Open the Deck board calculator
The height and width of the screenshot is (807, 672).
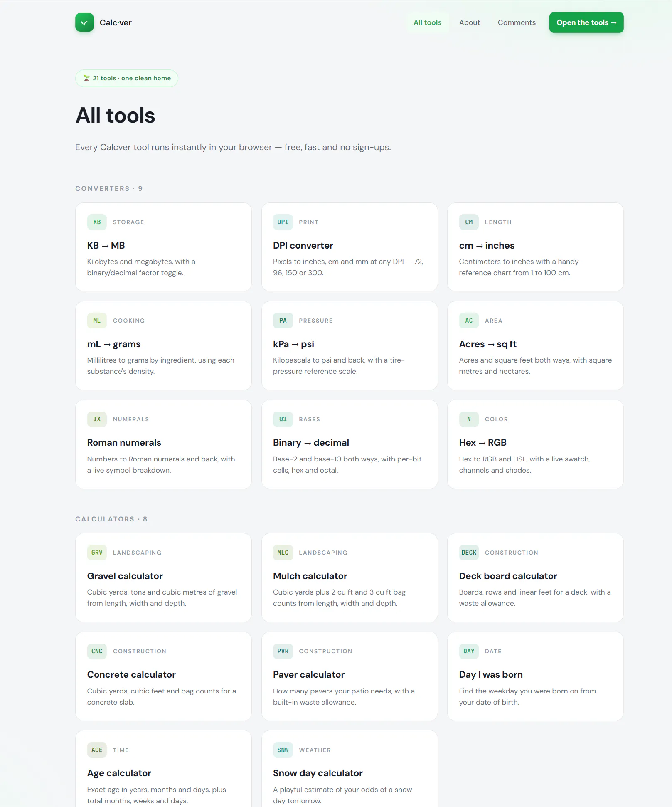coord(535,577)
